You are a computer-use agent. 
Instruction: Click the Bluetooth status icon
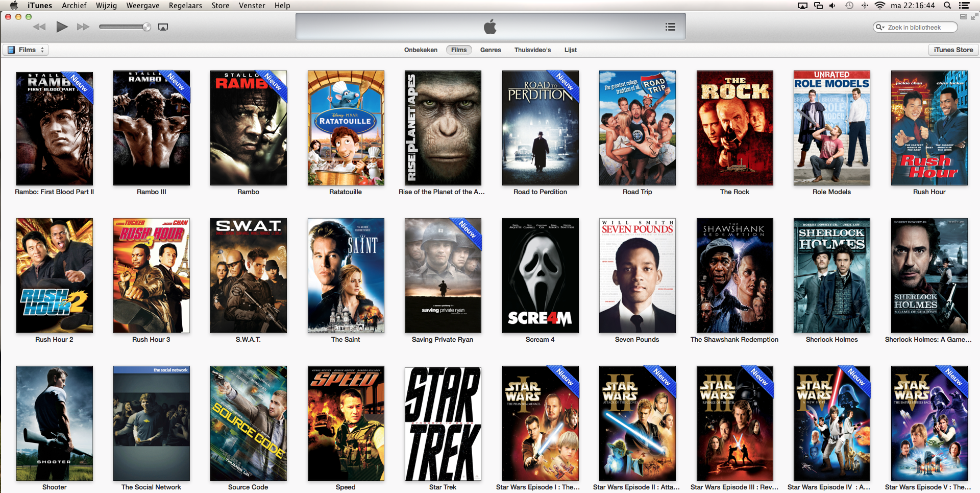(x=865, y=6)
